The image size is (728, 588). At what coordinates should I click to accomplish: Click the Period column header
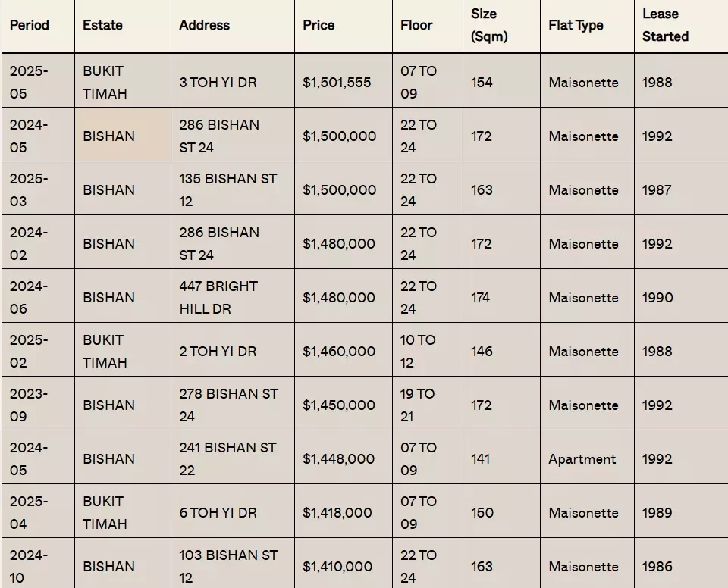coord(38,26)
